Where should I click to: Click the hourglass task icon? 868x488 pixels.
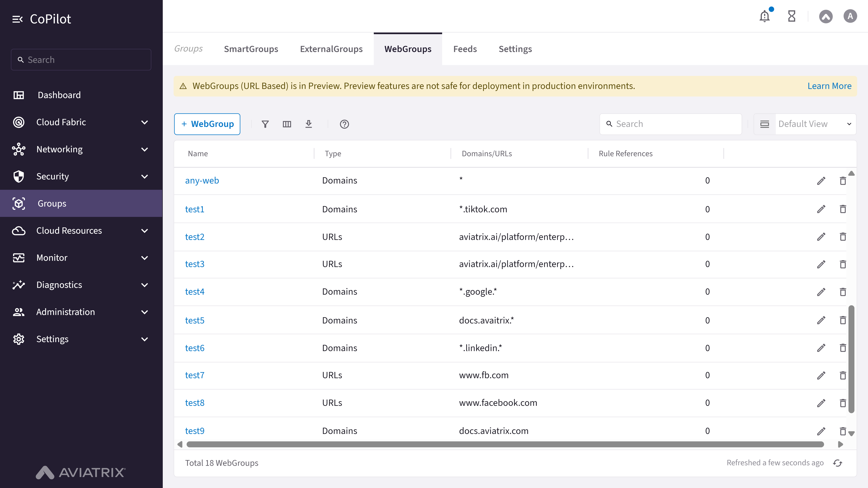tap(792, 16)
